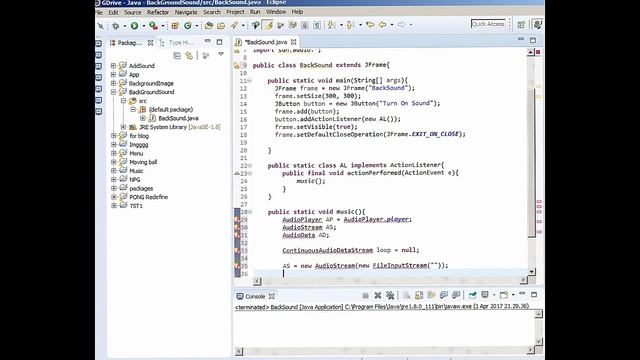Image resolution: width=640 pixels, height=360 pixels.
Task: Open the Source menu
Action: tap(133, 13)
